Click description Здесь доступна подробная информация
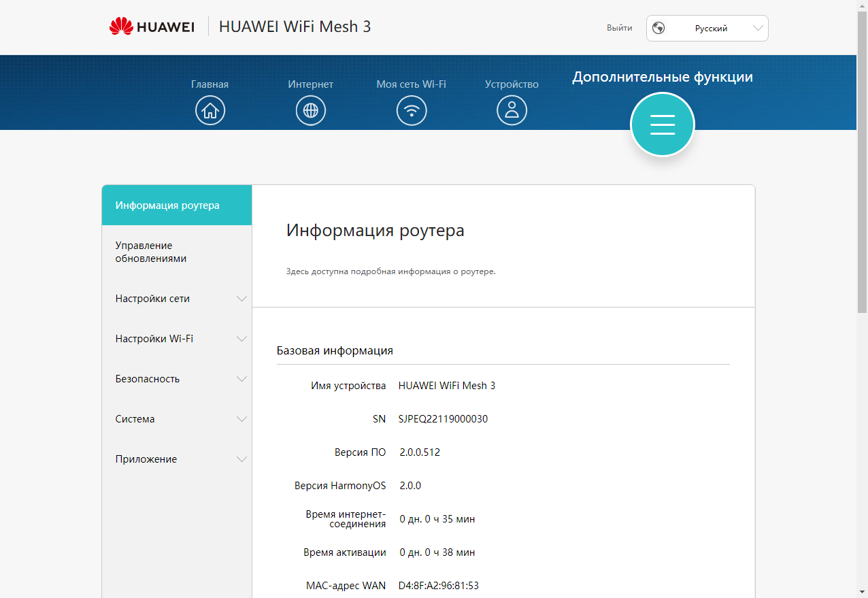The width and height of the screenshot is (868, 598). [x=390, y=271]
